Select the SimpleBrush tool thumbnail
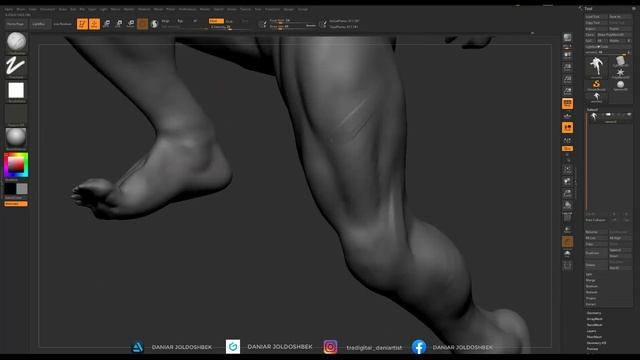The height and width of the screenshot is (360, 640). pyautogui.click(x=596, y=85)
